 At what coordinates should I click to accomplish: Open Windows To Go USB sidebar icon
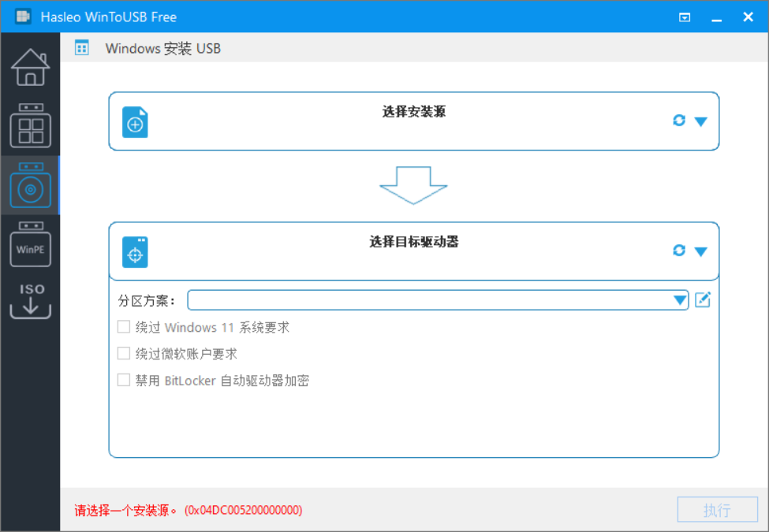click(31, 125)
